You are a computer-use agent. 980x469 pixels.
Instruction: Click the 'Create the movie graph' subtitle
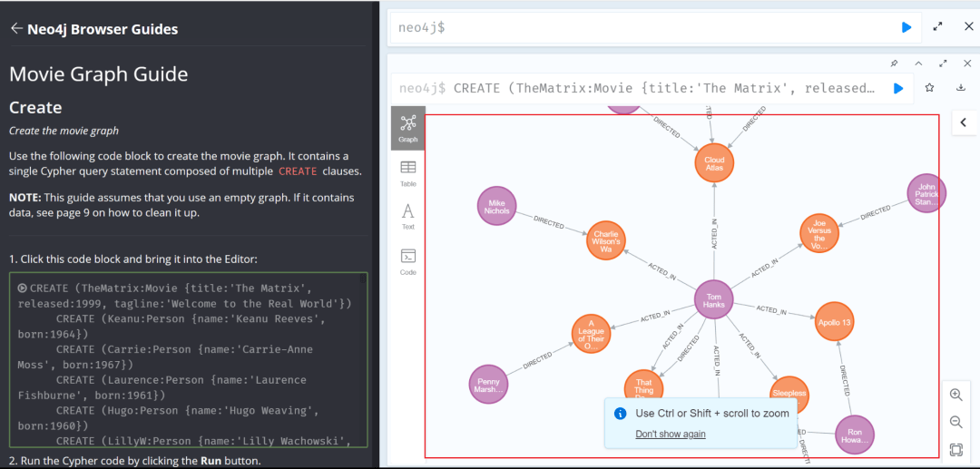coord(64,132)
